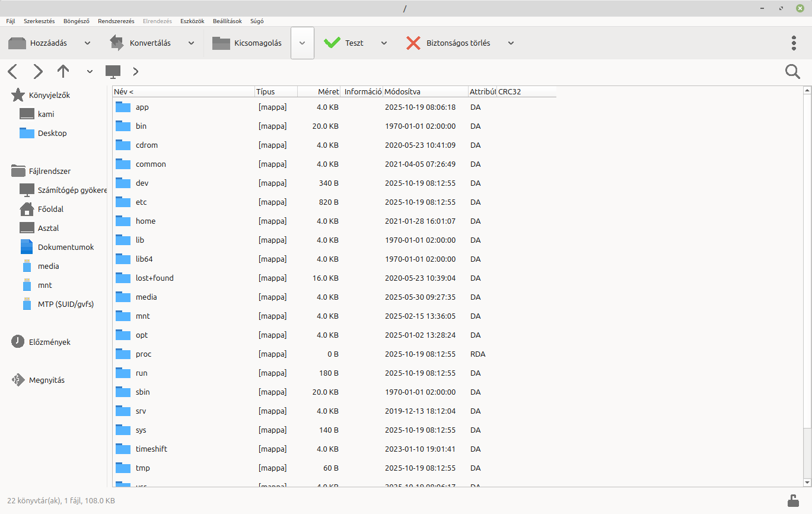Click the Kicsomagolás folder icon
Image resolution: width=812 pixels, height=514 pixels.
(x=221, y=43)
